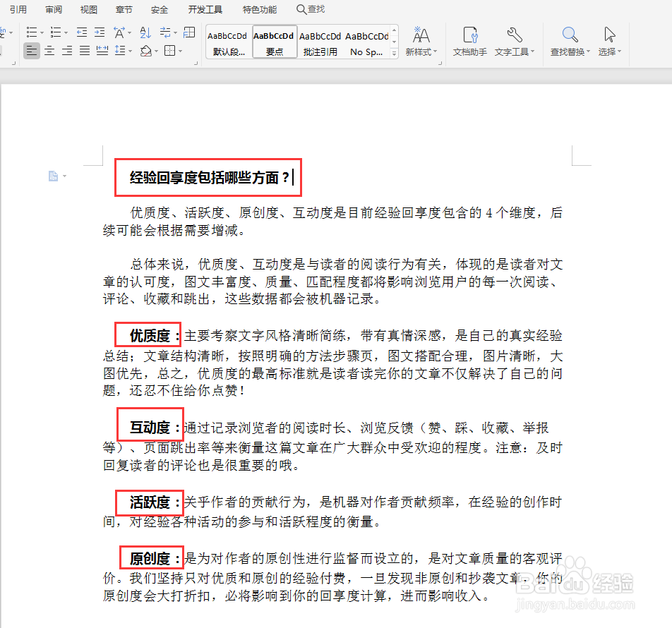Open 查找替换 dropdown arrow

coord(589,52)
